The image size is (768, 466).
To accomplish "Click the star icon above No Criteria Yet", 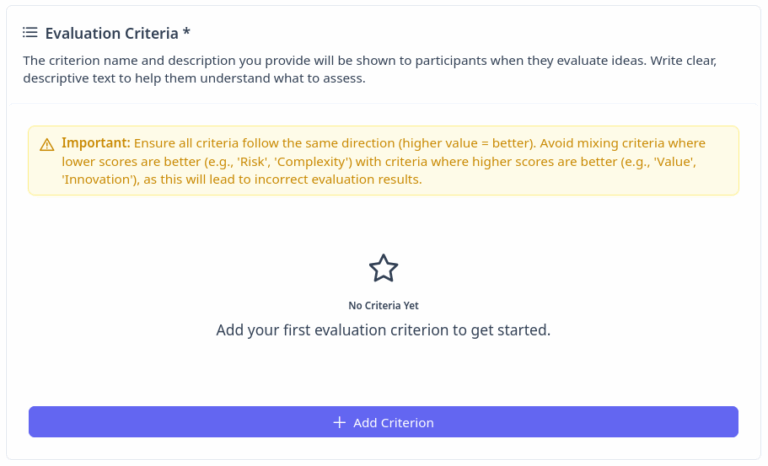I will click(383, 268).
